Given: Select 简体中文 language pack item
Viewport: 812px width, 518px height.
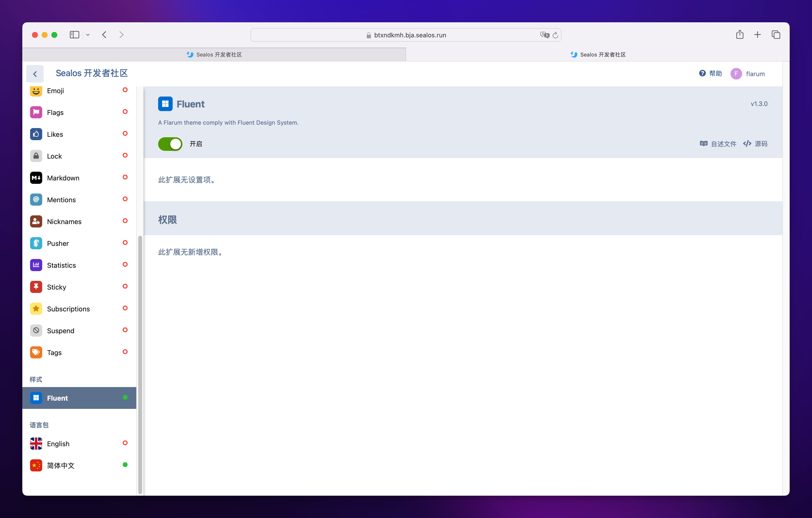Looking at the screenshot, I should pyautogui.click(x=79, y=465).
